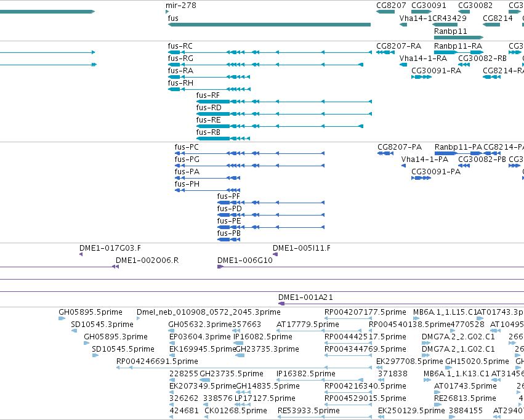Select the CG30091-RA transcript

pos(421,77)
